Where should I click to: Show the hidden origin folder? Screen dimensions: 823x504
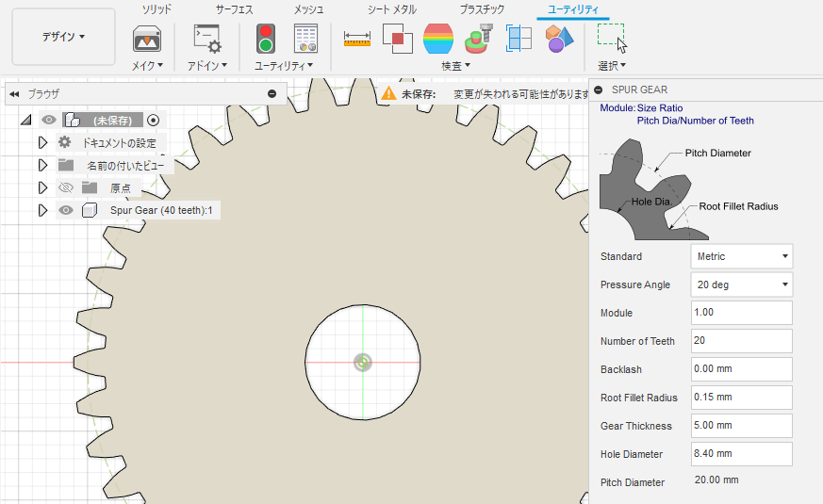[66, 187]
